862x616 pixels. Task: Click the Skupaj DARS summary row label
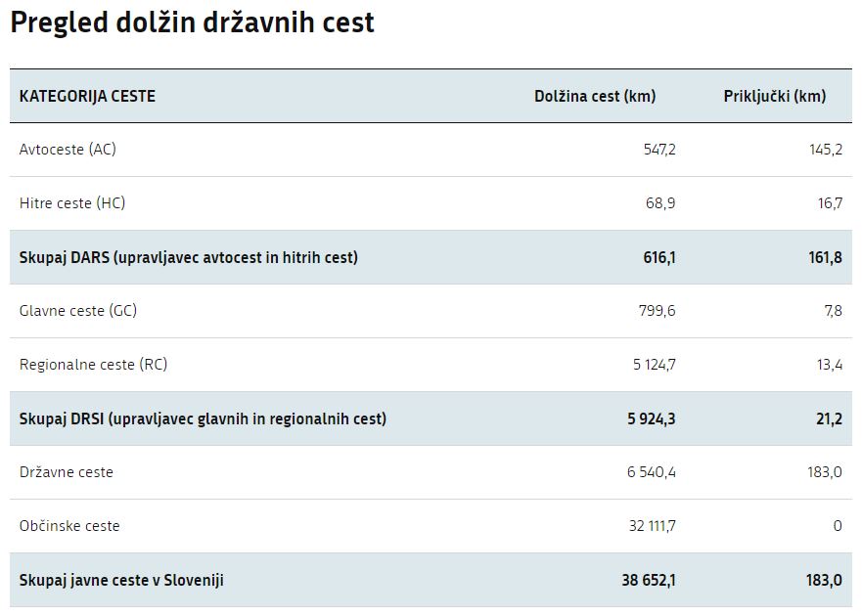click(189, 257)
